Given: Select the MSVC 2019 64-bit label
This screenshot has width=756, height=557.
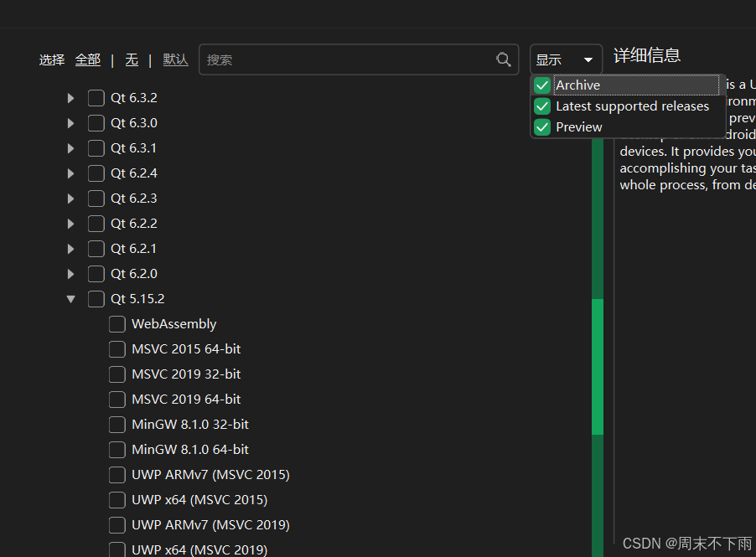Looking at the screenshot, I should 186,399.
